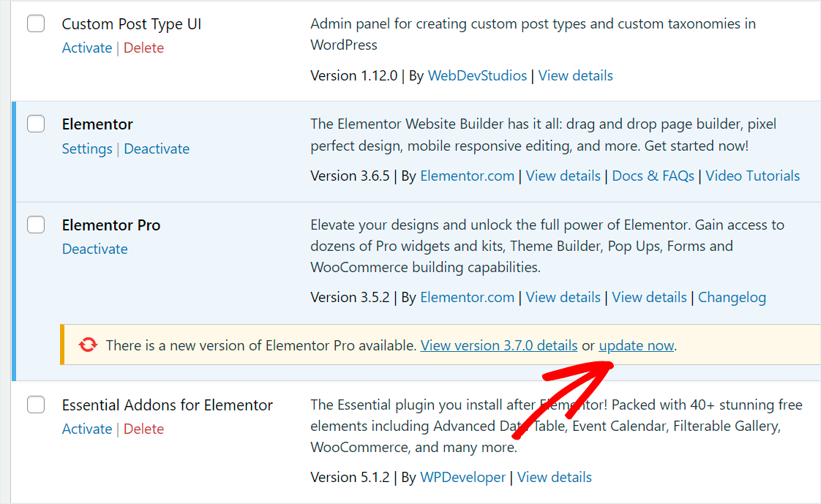The height and width of the screenshot is (504, 821).
Task: Tick the Elementor plugin checkbox
Action: (36, 124)
